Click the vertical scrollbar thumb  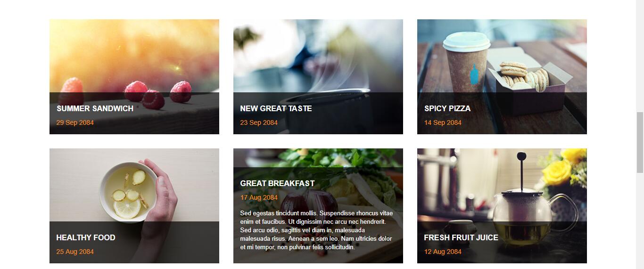coord(640,142)
